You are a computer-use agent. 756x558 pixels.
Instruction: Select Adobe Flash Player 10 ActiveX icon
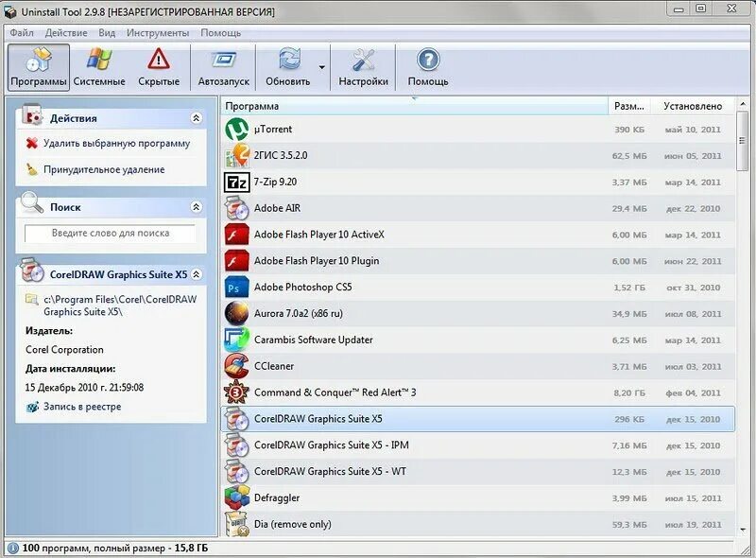click(237, 235)
